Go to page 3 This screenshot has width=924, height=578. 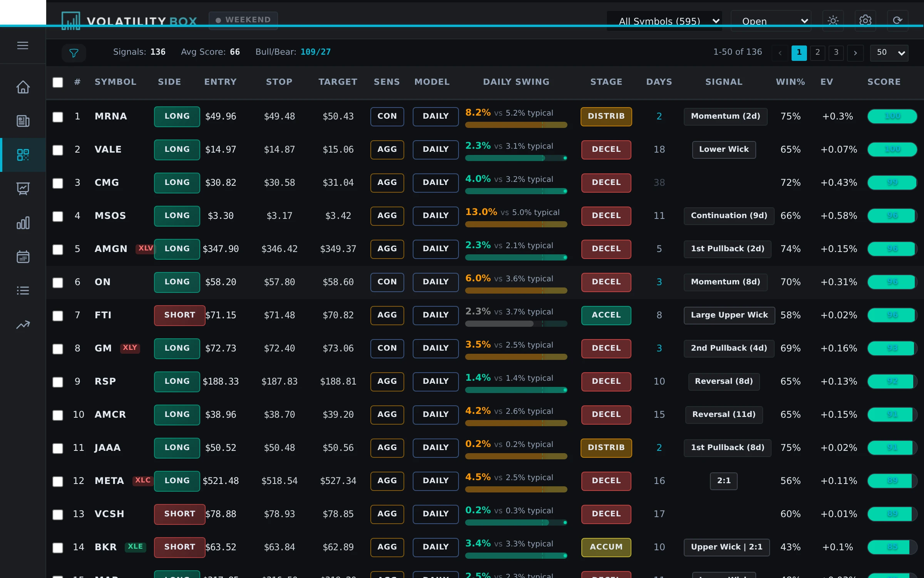(x=836, y=53)
